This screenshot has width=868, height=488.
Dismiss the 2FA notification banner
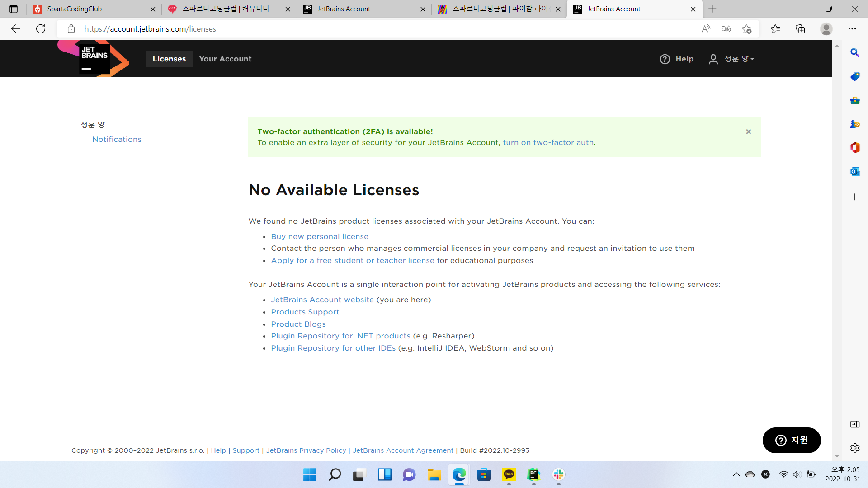749,131
